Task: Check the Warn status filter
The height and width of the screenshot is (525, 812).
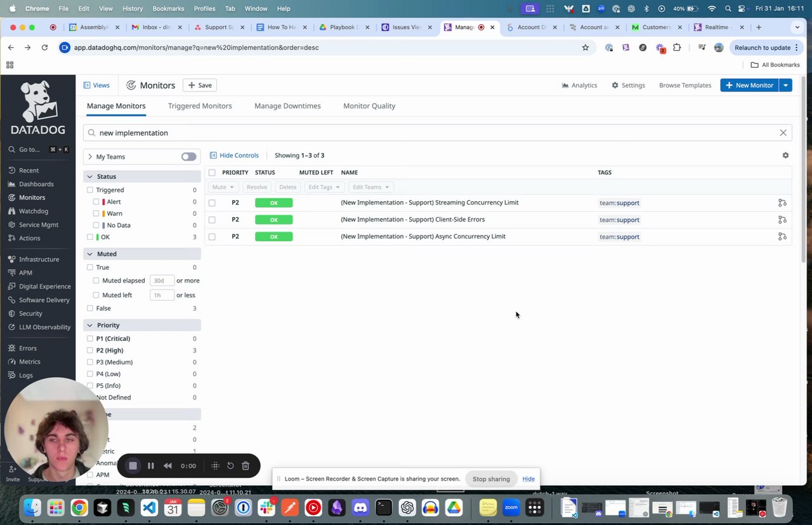Action: coord(96,213)
